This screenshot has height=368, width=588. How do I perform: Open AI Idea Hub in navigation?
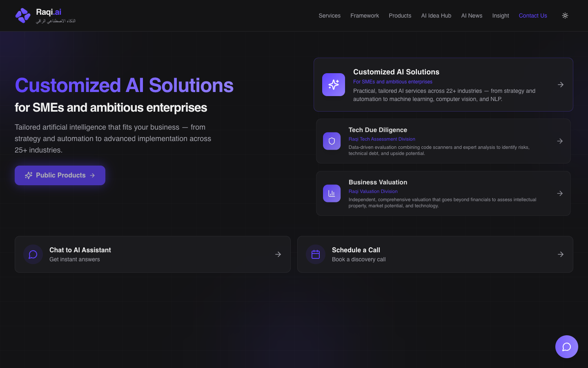pyautogui.click(x=436, y=16)
